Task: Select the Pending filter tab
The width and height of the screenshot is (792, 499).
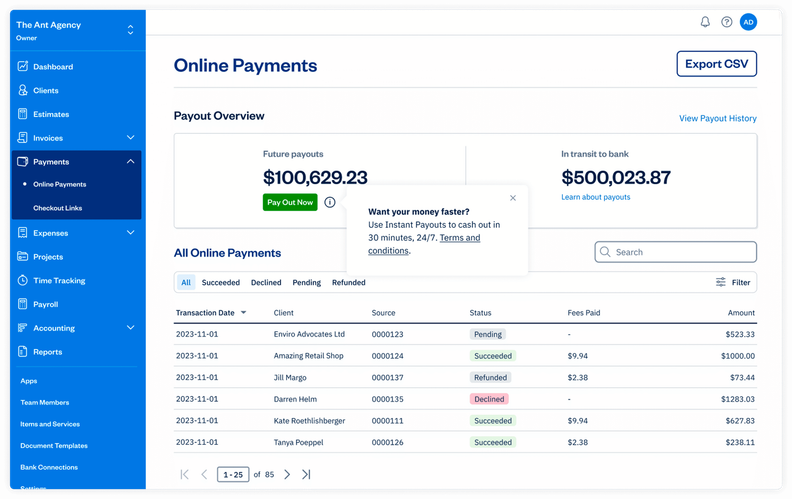Action: 307,282
